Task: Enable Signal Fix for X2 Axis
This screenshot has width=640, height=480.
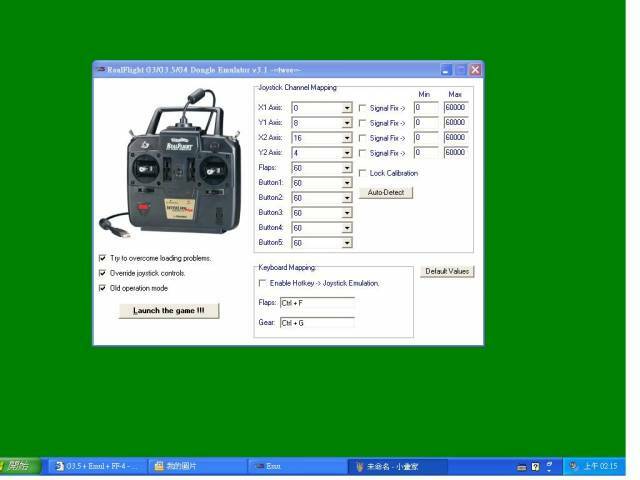Action: (x=362, y=138)
